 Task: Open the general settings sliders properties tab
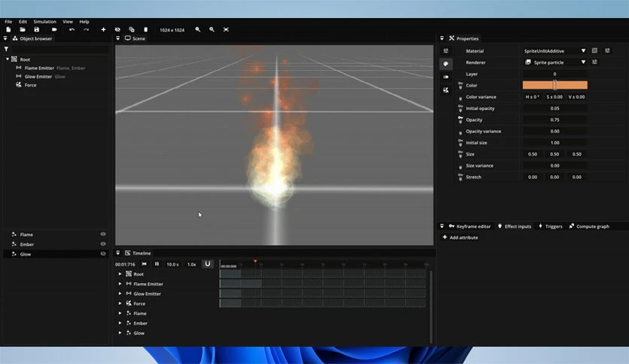coord(445,51)
